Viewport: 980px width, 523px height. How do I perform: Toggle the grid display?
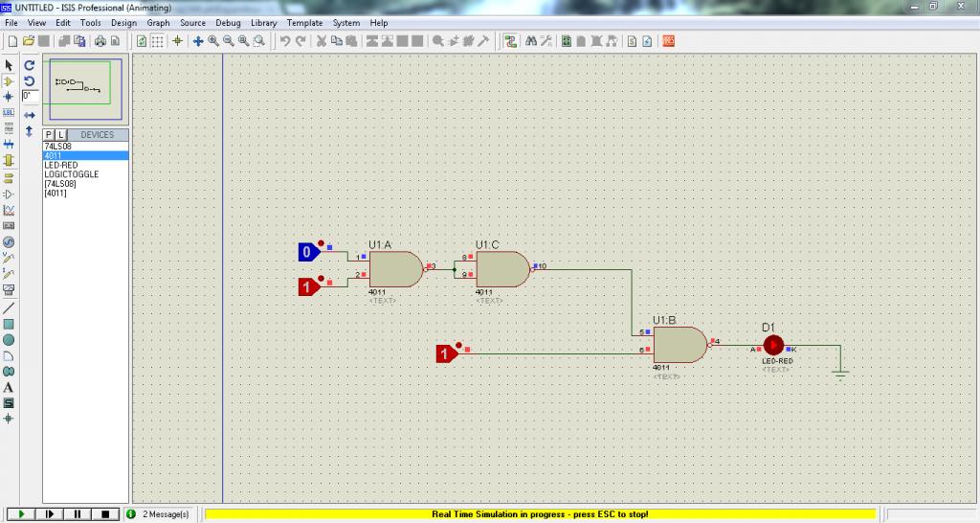tap(158, 41)
